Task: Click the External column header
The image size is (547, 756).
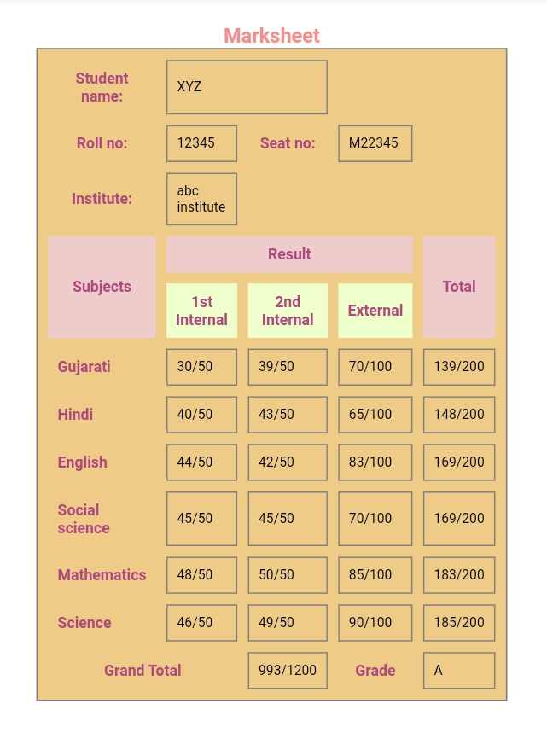Action: coord(375,311)
